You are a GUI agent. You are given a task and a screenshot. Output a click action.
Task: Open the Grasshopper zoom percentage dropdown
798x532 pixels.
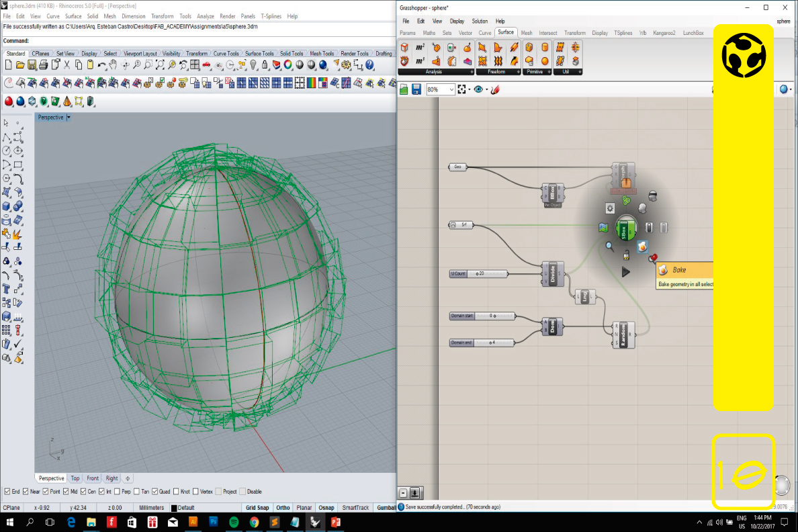[x=451, y=89]
